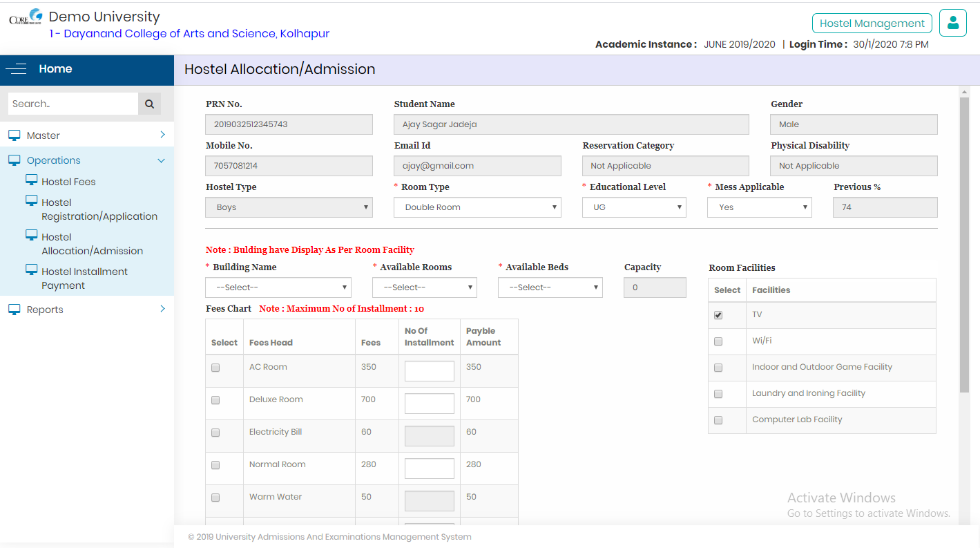Select the AC Room fees checkbox
This screenshot has height=548, width=980.
[215, 367]
